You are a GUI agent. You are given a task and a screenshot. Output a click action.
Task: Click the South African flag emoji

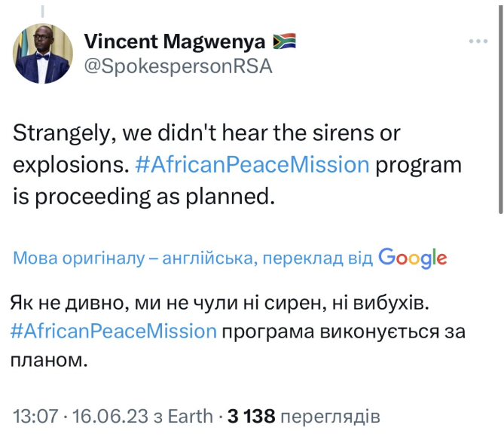pos(284,40)
